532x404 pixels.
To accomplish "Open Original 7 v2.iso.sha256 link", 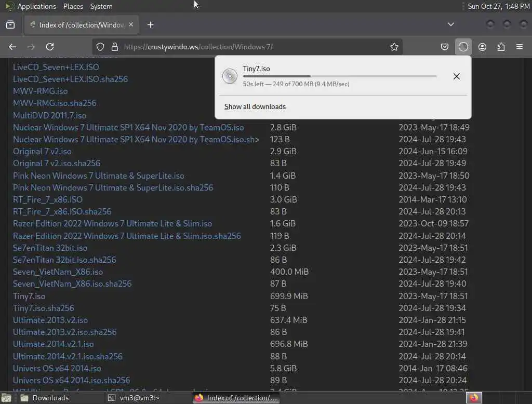I will click(x=57, y=164).
